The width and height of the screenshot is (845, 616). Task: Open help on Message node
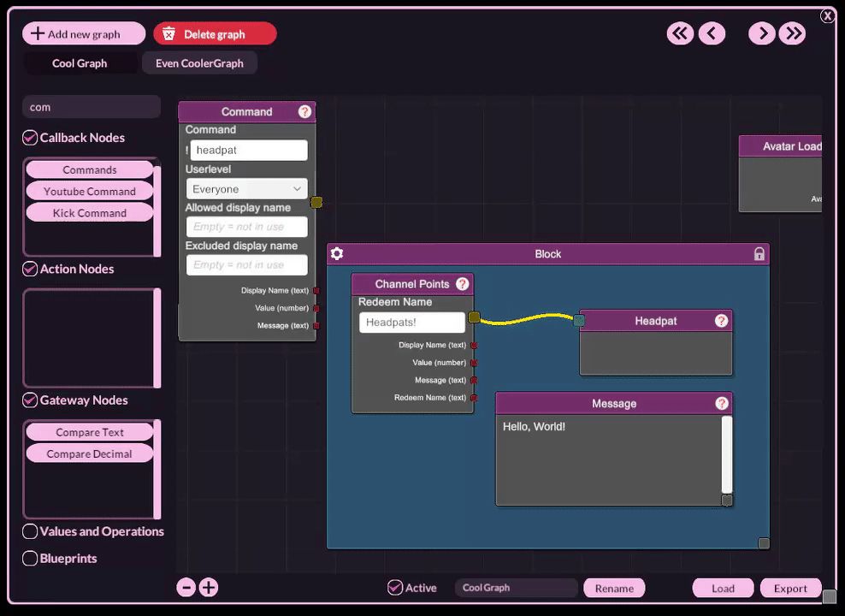[x=722, y=404]
